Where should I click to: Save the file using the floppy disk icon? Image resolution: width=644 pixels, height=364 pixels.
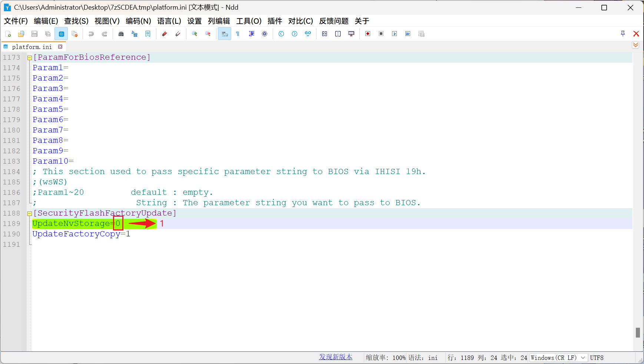point(34,34)
